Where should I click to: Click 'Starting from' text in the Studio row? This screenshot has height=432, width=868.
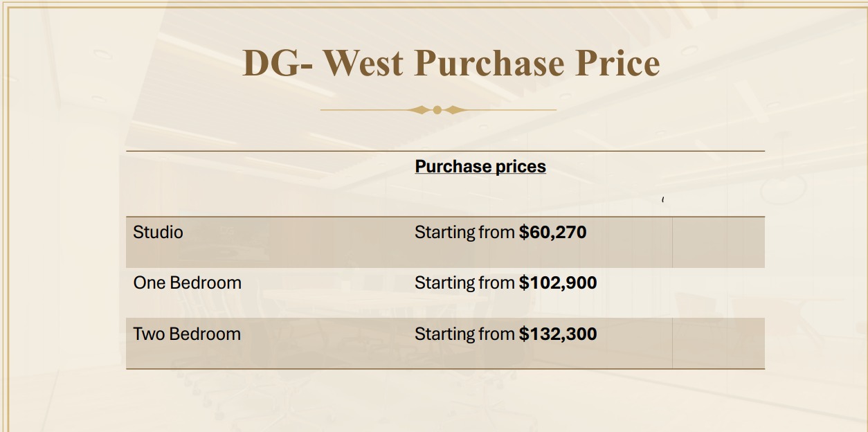click(464, 233)
